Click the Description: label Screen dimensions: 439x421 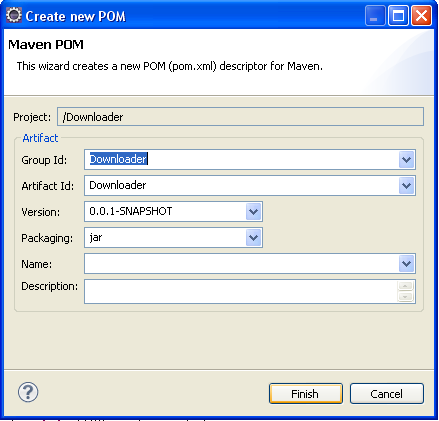[x=49, y=286]
